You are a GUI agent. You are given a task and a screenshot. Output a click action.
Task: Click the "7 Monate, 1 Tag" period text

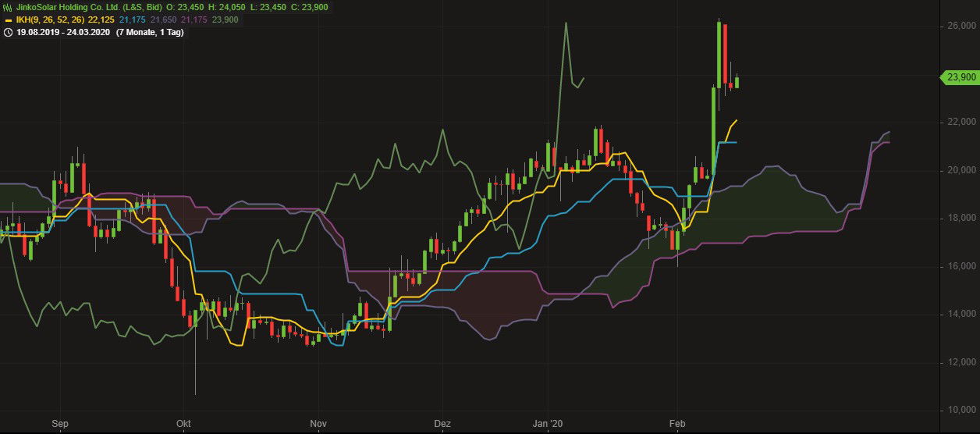pyautogui.click(x=151, y=32)
